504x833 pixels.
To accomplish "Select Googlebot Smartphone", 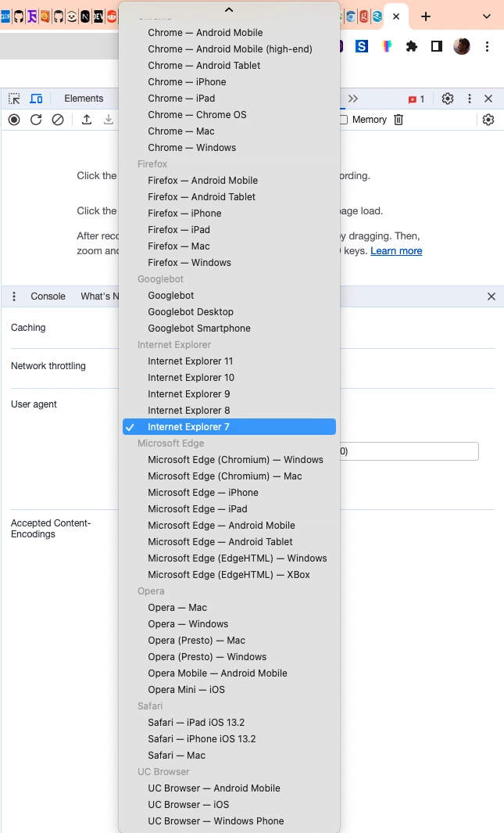I will coord(229,329).
